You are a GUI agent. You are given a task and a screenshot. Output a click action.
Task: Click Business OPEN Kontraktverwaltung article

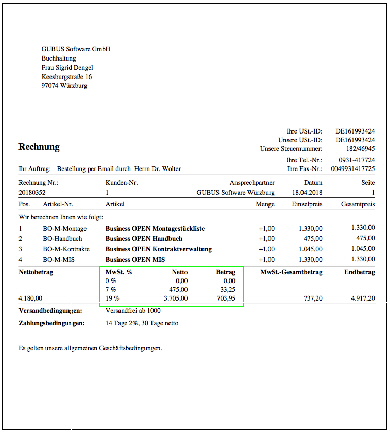(x=159, y=249)
